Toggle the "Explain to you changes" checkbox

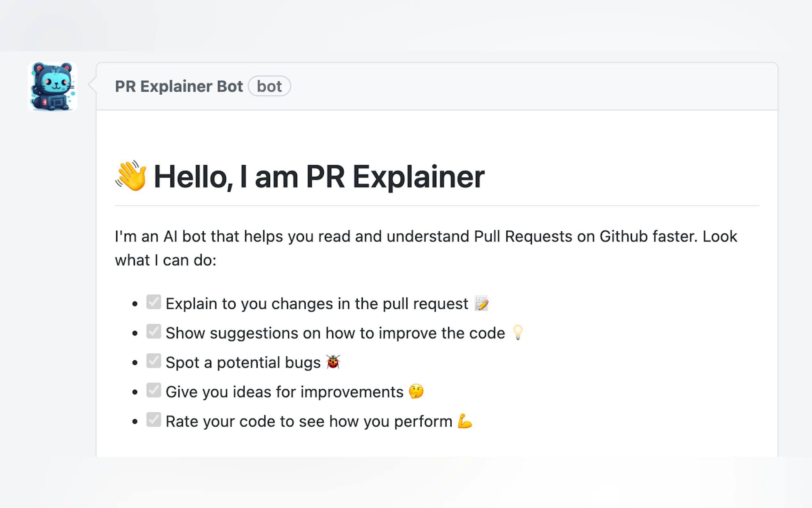pos(154,302)
